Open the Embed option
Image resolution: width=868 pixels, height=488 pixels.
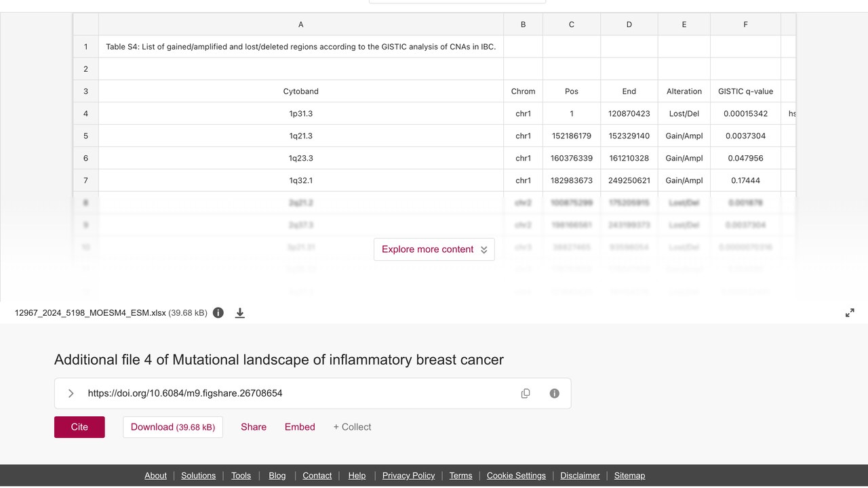[x=300, y=427]
